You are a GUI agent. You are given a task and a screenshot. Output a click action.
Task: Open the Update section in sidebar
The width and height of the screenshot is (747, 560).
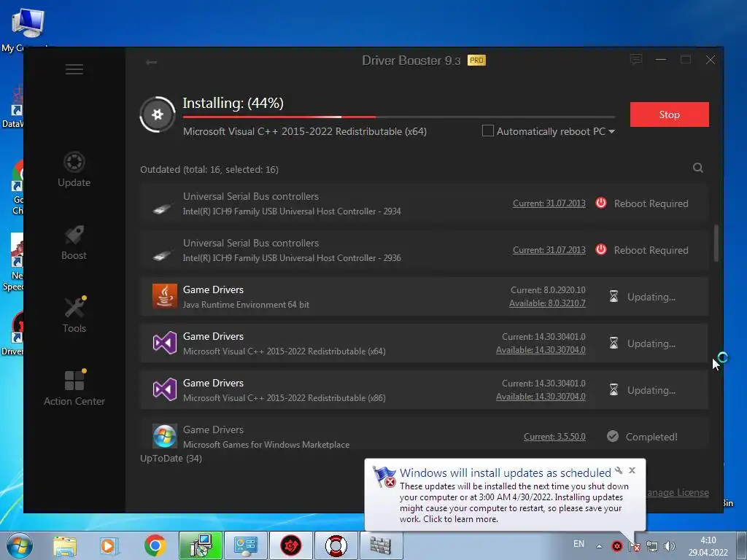(x=74, y=169)
